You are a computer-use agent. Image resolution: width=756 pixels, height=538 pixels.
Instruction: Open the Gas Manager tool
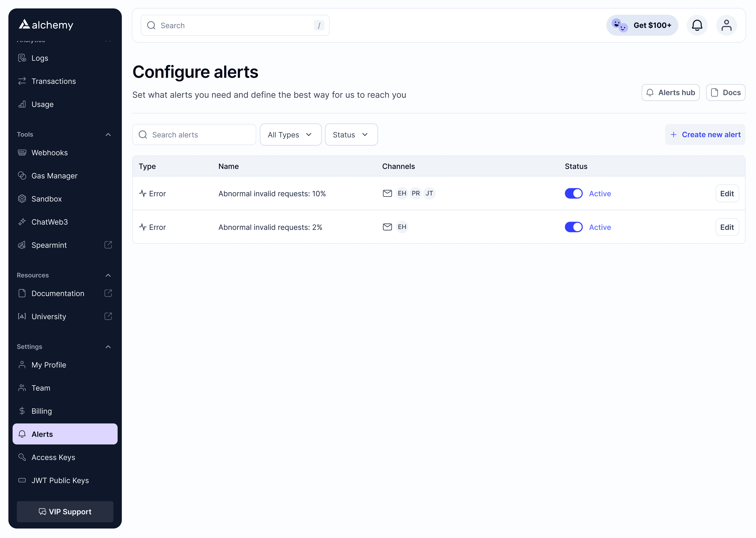54,176
